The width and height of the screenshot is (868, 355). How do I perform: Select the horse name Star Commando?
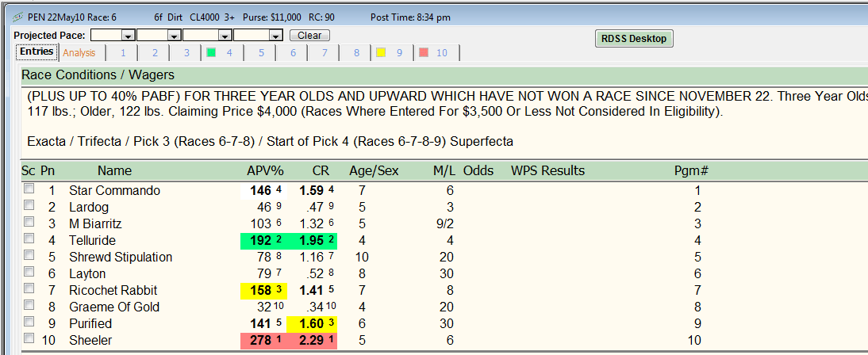114,191
